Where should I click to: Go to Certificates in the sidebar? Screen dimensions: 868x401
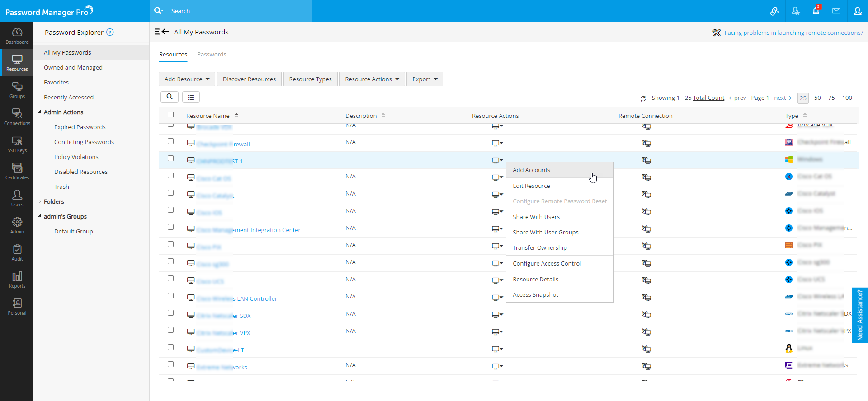click(17, 171)
